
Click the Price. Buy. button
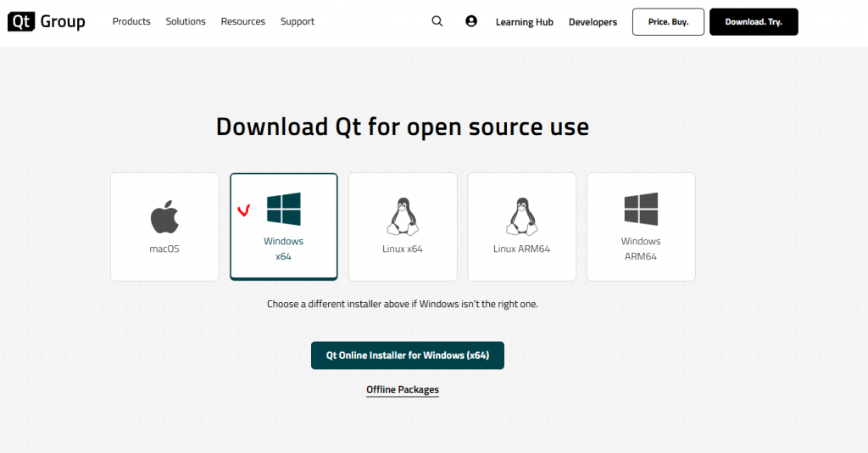coord(668,22)
